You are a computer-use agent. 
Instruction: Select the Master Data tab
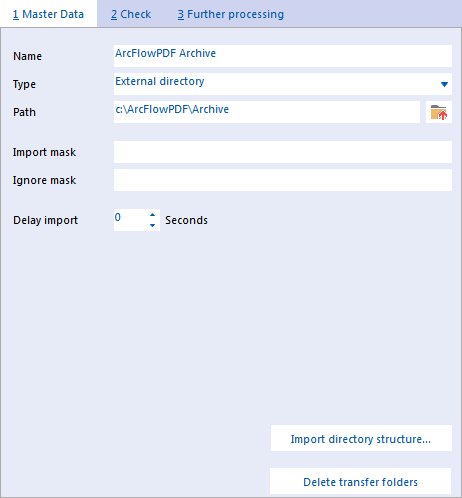click(x=48, y=14)
